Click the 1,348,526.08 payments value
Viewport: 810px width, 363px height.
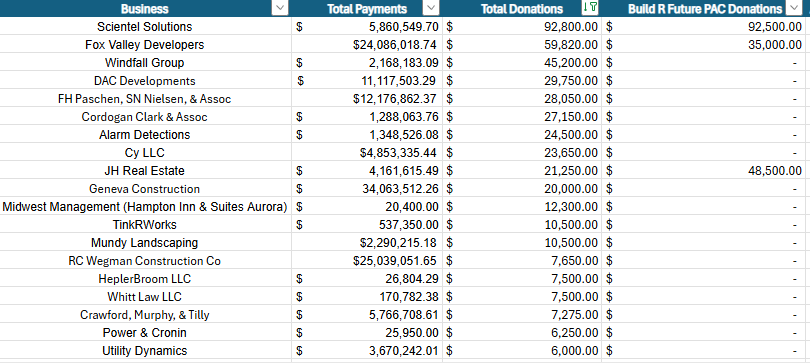pyautogui.click(x=404, y=135)
